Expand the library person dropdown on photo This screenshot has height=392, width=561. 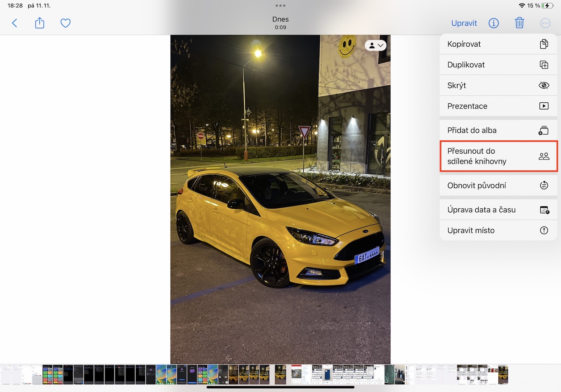(x=376, y=46)
